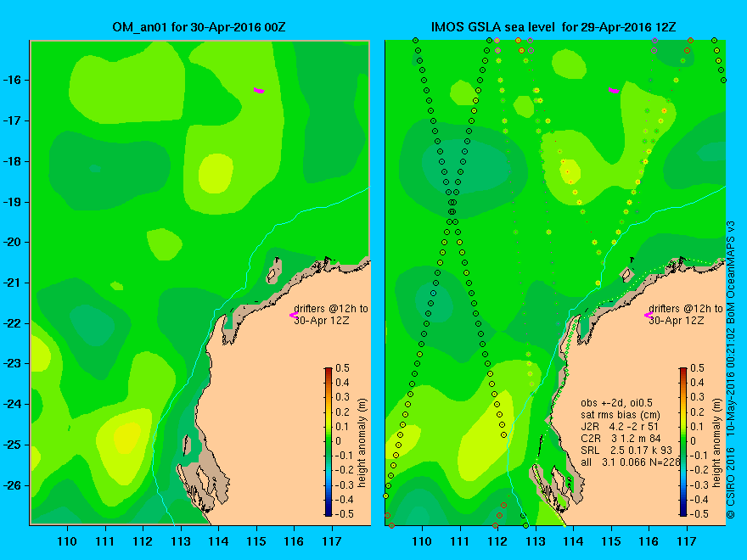Click the 0.5 label on OM_an01 colorbar

[343, 368]
